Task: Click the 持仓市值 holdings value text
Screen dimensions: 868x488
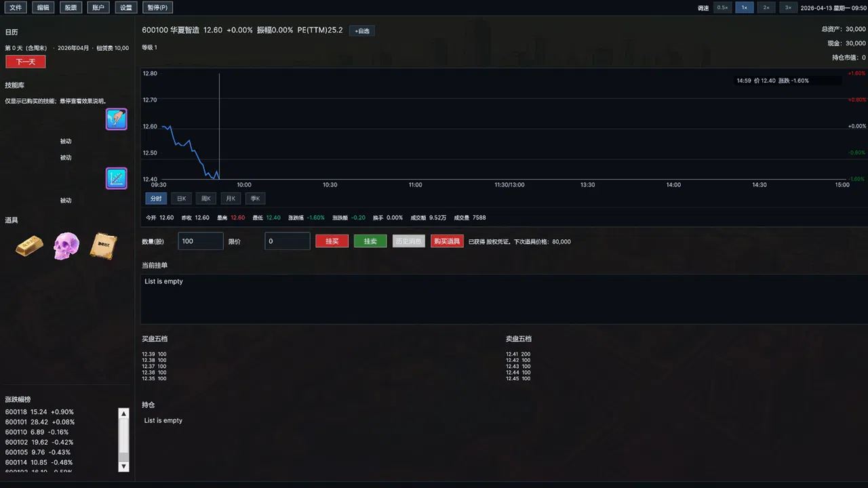Action: 849,58
